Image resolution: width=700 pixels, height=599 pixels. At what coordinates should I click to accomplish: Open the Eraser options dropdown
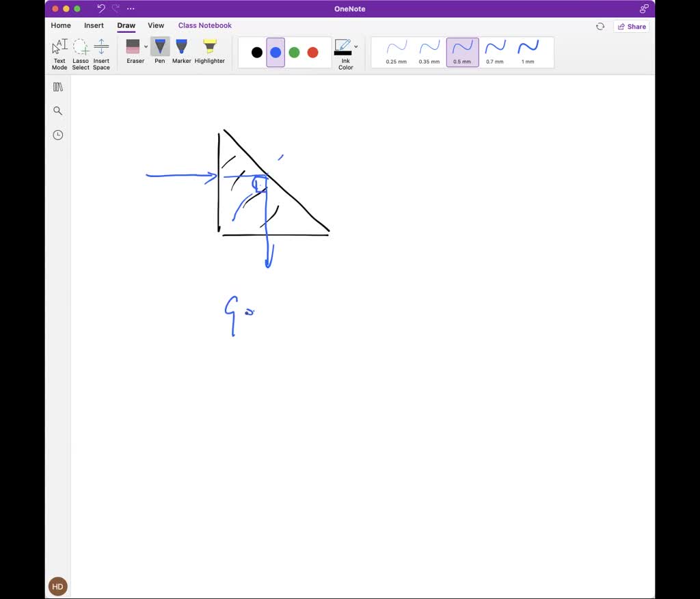(144, 48)
